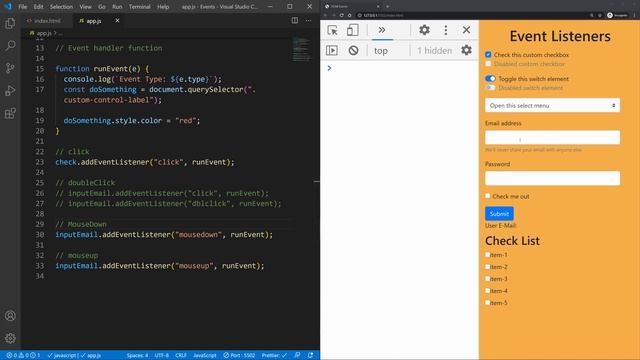
Task: Focus the Password field
Action: (x=552, y=178)
